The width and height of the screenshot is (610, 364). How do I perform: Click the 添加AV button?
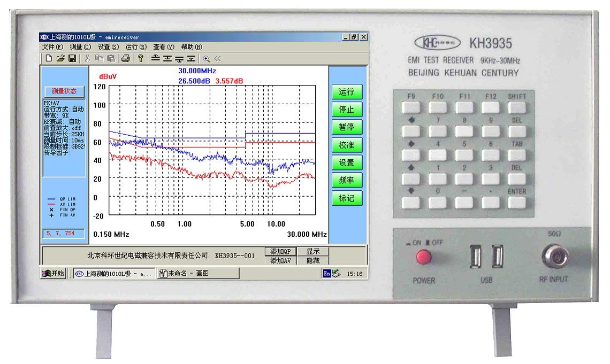(280, 261)
